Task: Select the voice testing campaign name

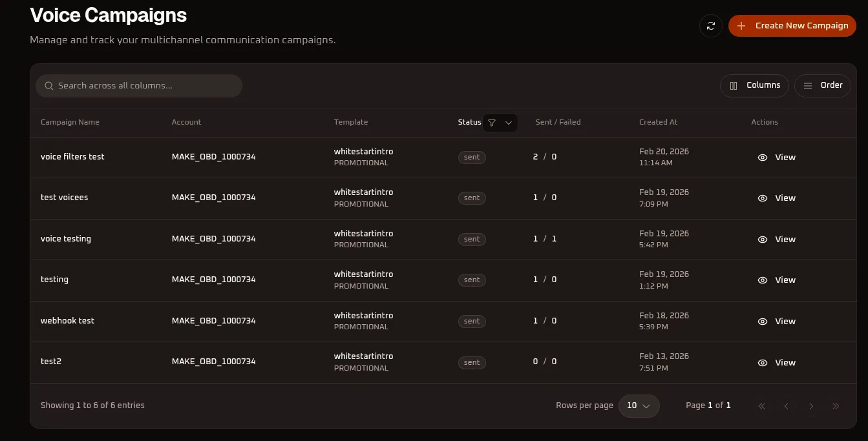Action: tap(66, 239)
